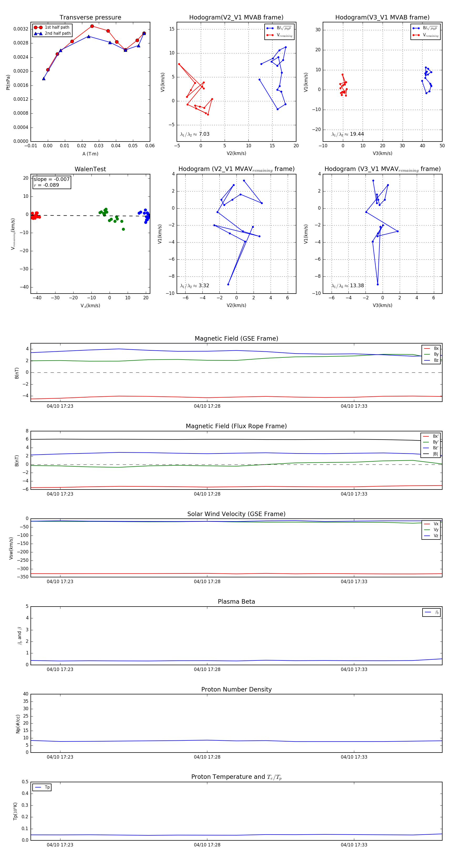473x868 pixels.
Task: Click the 'Vsw(km/s)' y-axis label
Action: pyautogui.click(x=11, y=548)
